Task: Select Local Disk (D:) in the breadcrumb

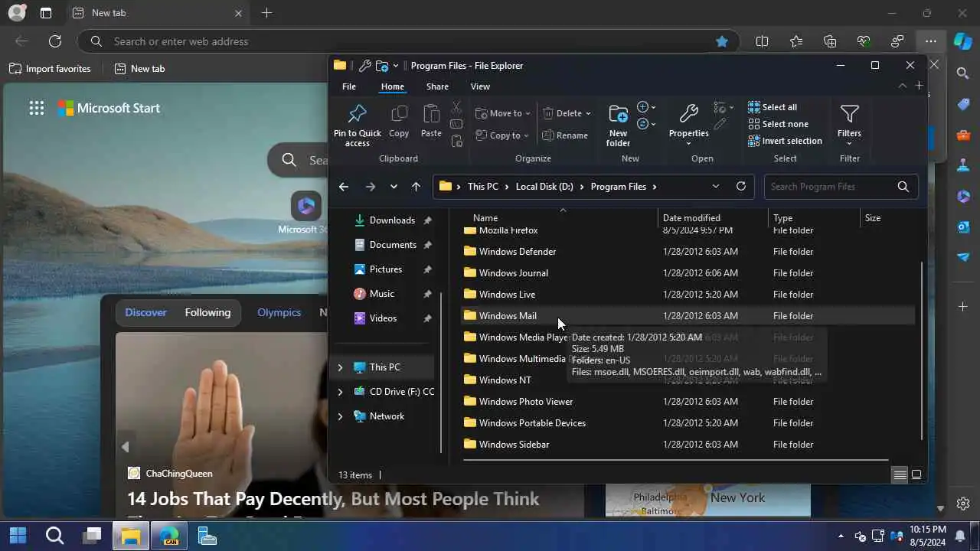Action: tap(544, 187)
